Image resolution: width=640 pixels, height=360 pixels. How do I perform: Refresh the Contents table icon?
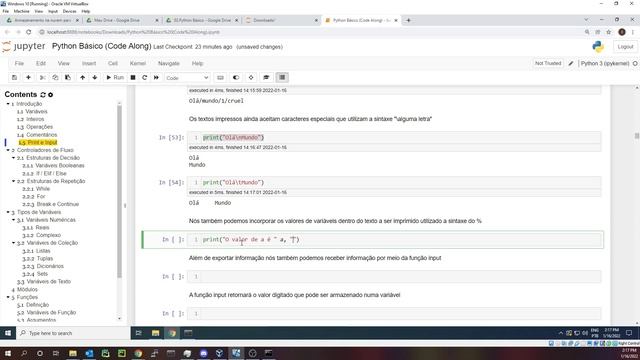[43, 95]
